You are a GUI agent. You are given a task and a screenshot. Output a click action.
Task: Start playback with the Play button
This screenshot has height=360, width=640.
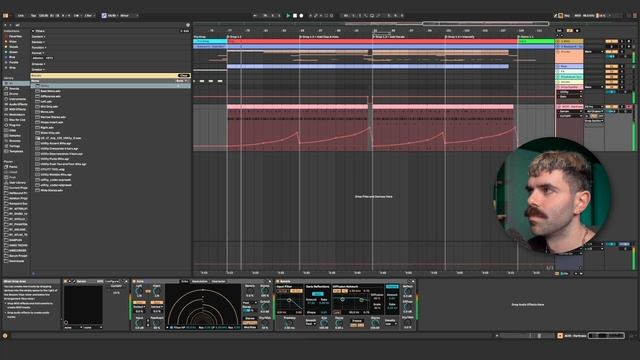pos(288,16)
